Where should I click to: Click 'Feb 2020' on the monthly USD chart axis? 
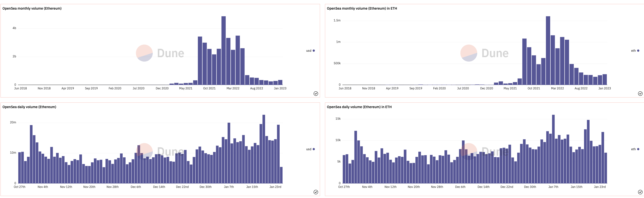(x=115, y=88)
